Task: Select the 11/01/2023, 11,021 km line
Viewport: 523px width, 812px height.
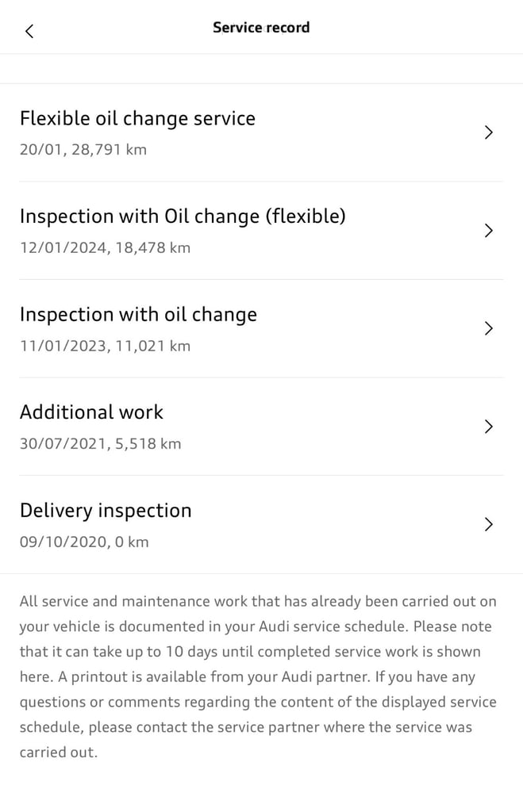Action: click(106, 346)
